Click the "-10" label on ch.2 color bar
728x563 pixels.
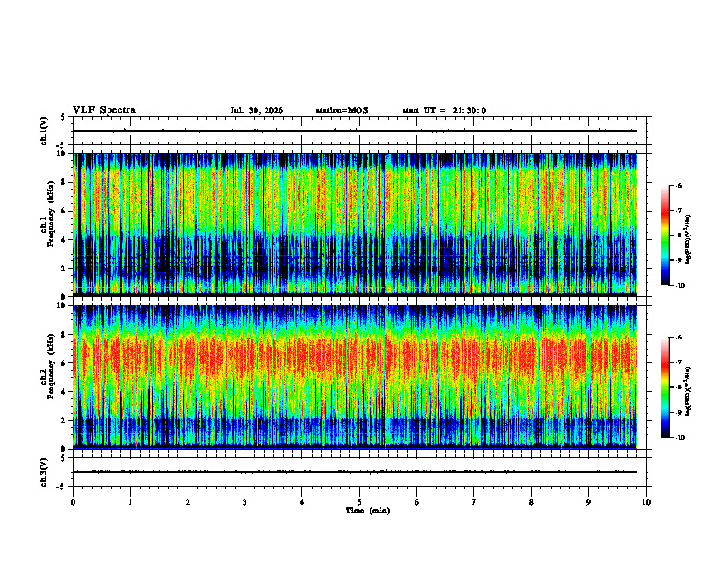pos(680,438)
